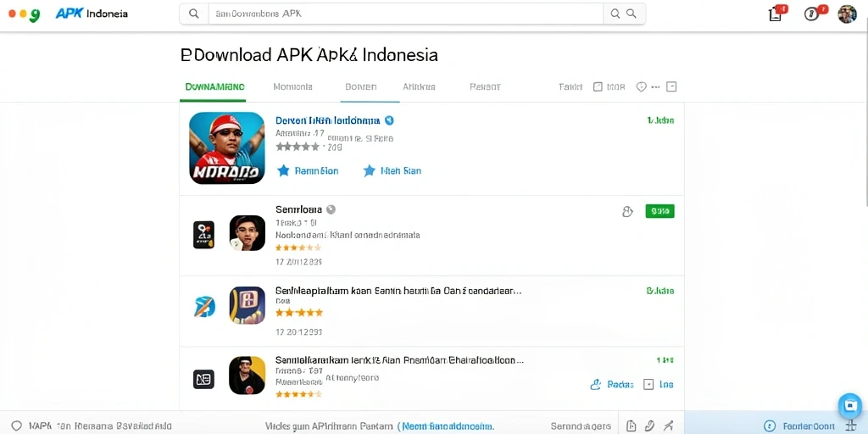Screen dimensions: 868x434
Task: Click the person outline icon in the Semrloaa row
Action: pyautogui.click(x=627, y=211)
